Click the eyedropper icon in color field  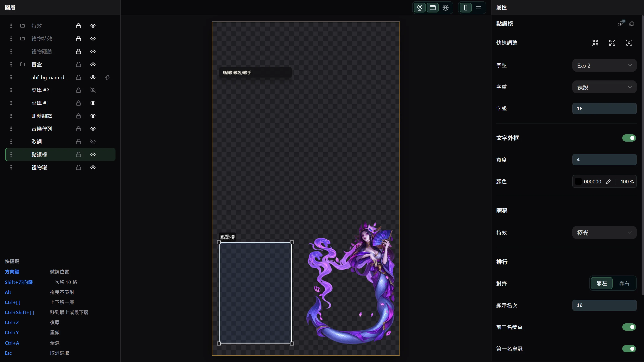pos(609,182)
